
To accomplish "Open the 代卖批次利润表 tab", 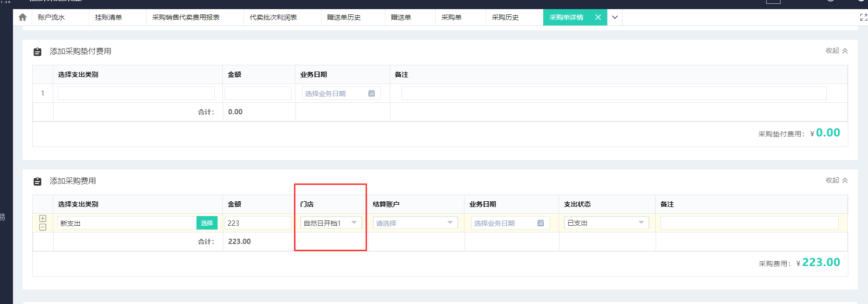I will (273, 17).
